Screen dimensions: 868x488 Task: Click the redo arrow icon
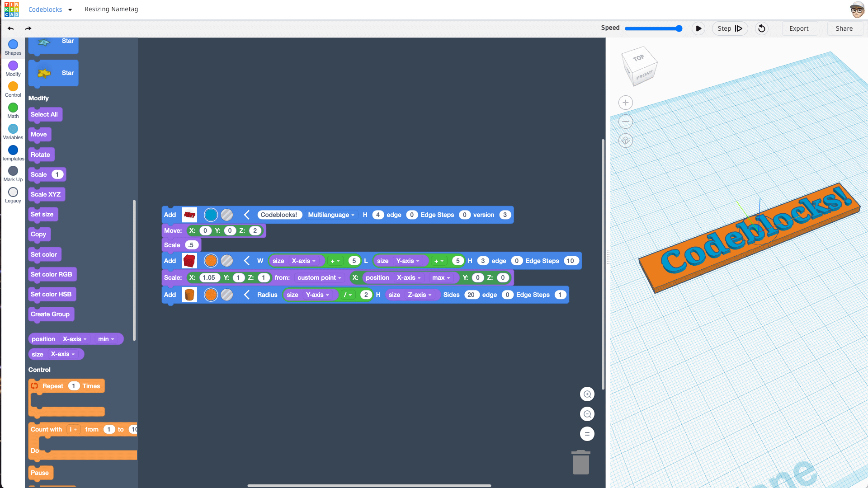point(28,28)
